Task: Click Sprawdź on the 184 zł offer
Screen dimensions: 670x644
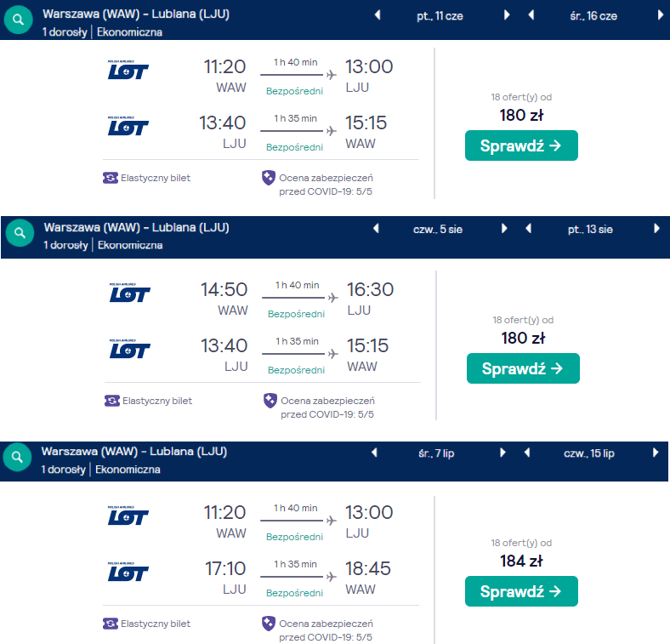Action: pos(521,591)
